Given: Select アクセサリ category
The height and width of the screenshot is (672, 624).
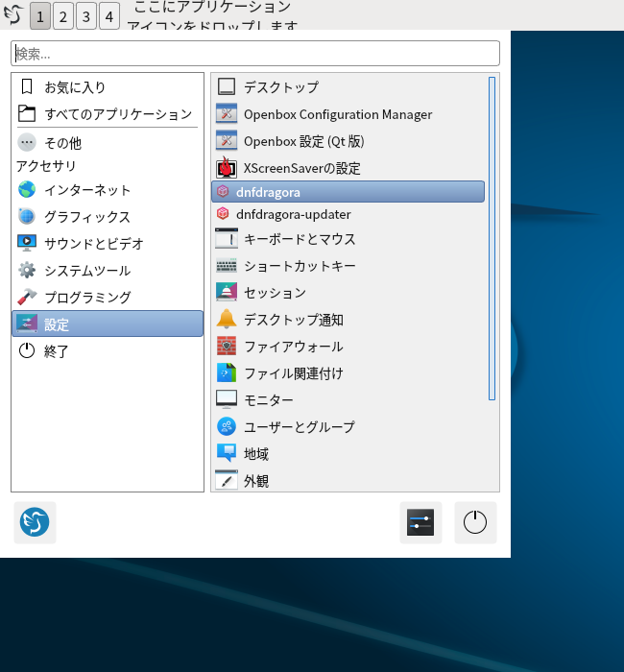Looking at the screenshot, I should [x=108, y=166].
